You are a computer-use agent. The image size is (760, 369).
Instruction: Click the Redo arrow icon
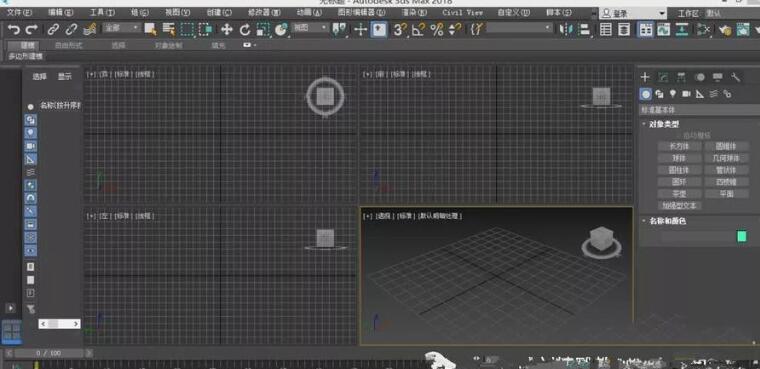tap(32, 30)
